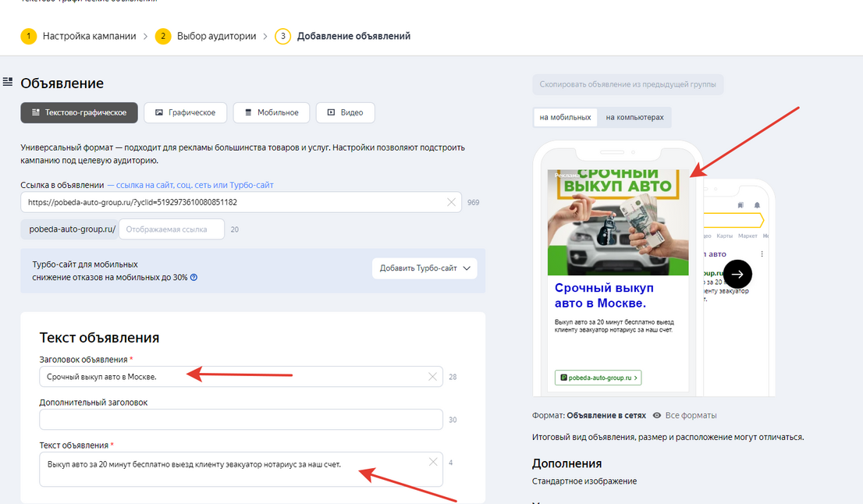Click the pobeda-auto-group.ru/ domain prefix label
Screen dimensions: 863x504
70,229
